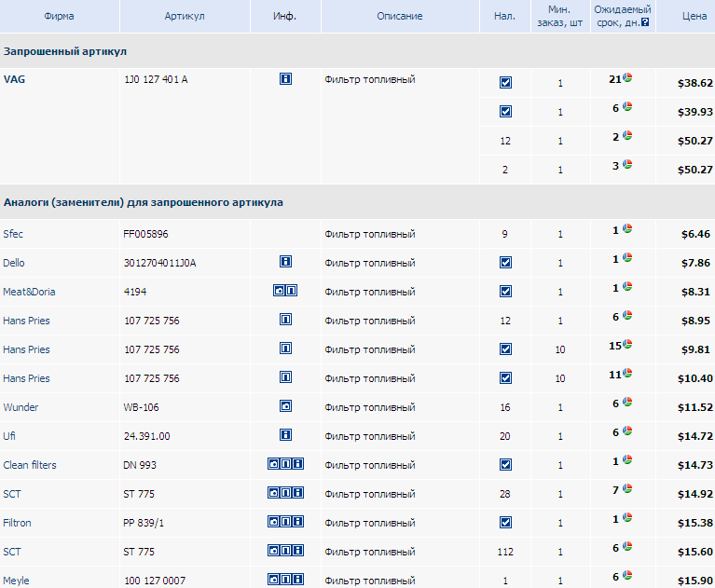Click the availability checkbox in the $38.62 VAG row

coord(505,83)
